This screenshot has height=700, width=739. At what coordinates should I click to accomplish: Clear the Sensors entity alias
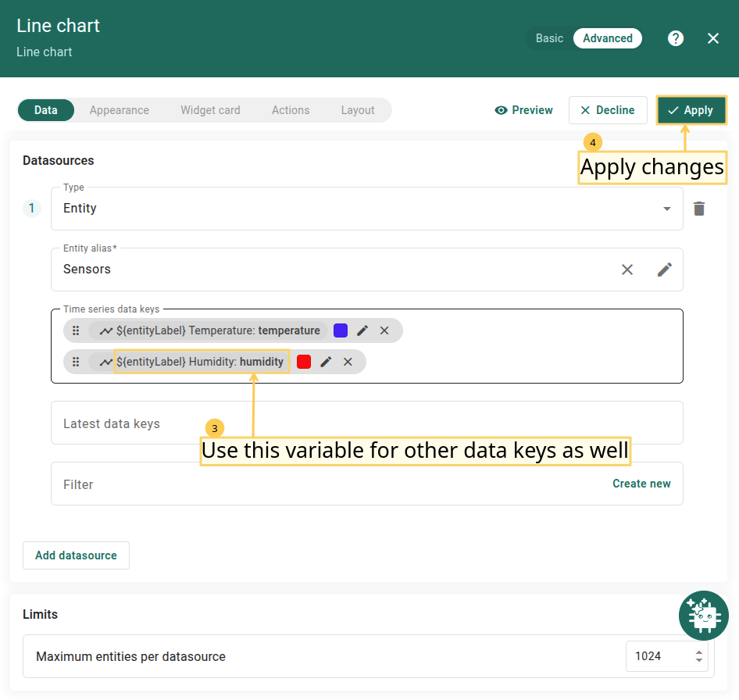627,270
